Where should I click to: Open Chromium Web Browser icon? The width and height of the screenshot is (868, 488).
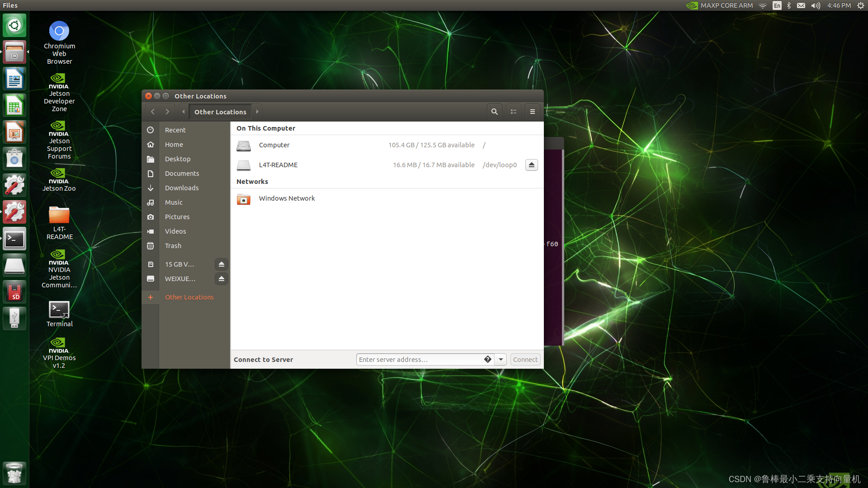59,30
